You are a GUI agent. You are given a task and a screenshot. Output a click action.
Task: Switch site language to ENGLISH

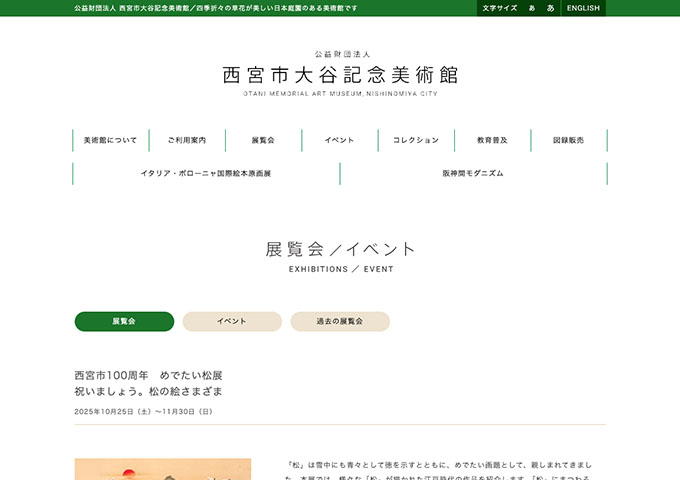tap(583, 8)
